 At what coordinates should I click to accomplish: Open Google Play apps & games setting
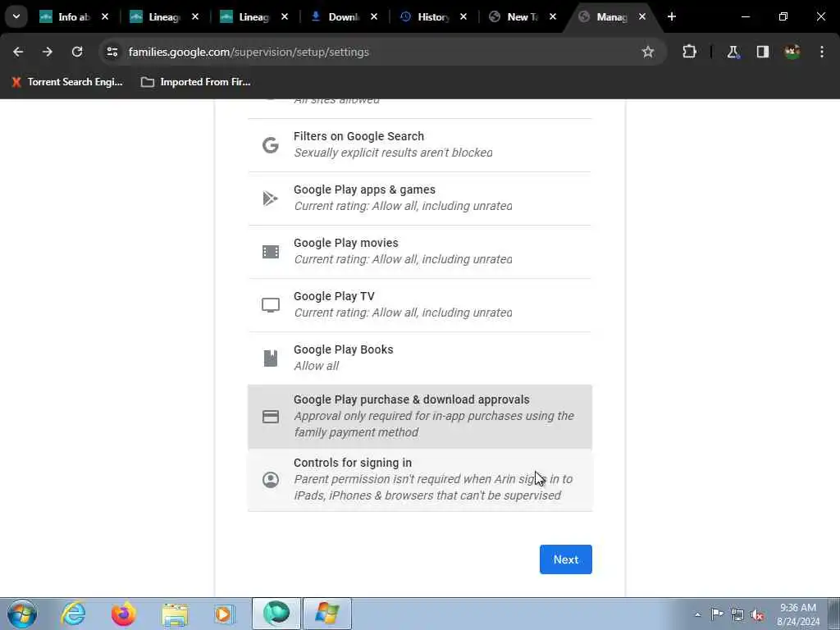[x=420, y=199]
